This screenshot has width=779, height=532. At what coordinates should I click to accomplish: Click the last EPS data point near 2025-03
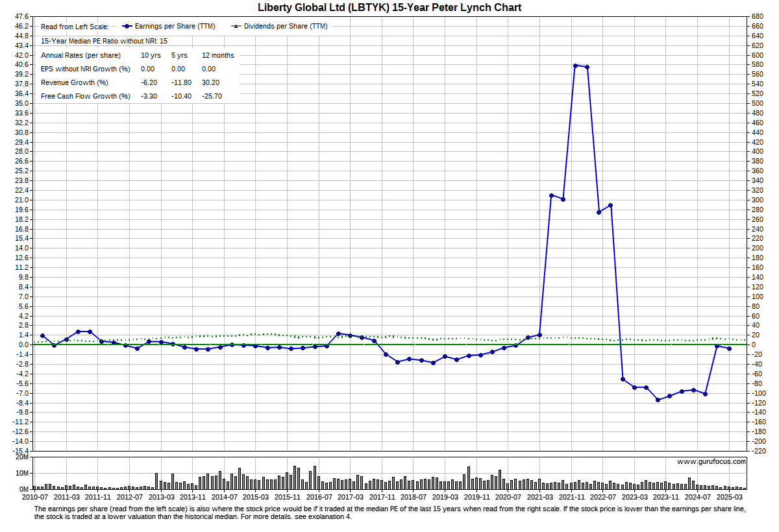coord(730,349)
